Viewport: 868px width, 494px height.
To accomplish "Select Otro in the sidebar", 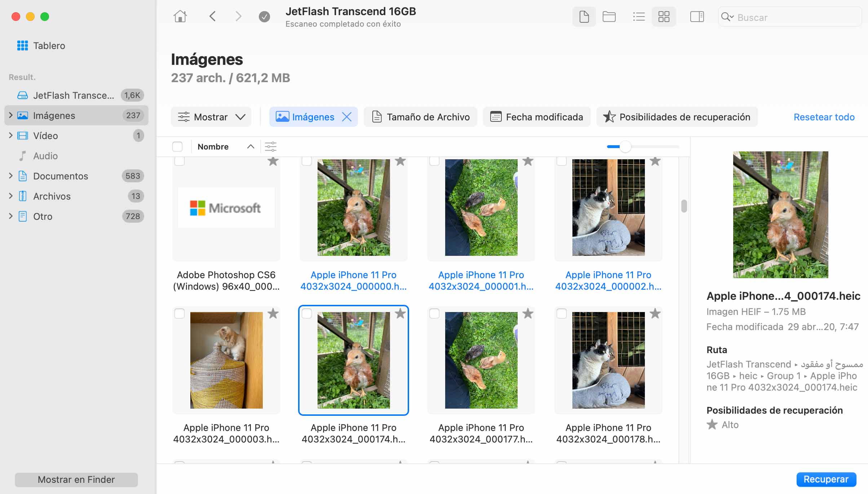I will tap(76, 216).
